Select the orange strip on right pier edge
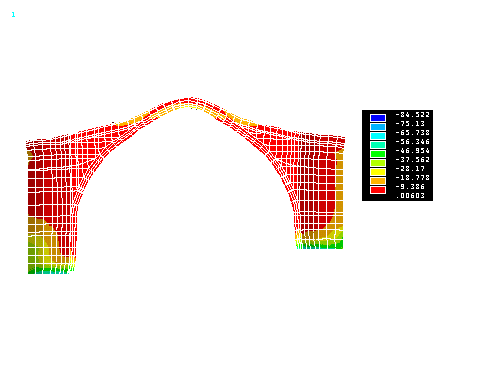The image size is (494, 384). [340, 190]
